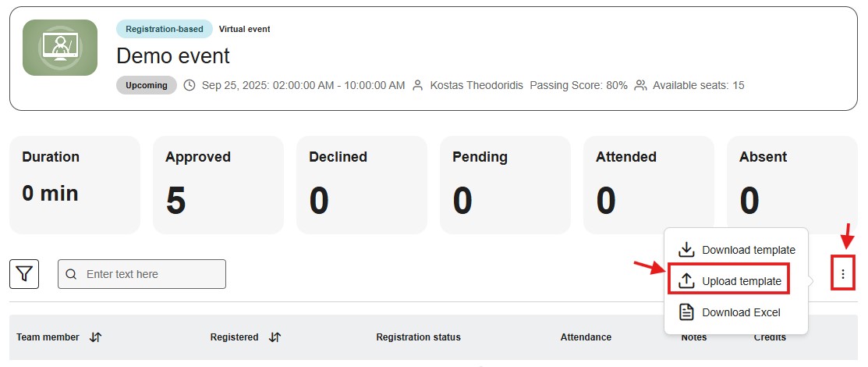This screenshot has width=868, height=367.
Task: Click the Registration-based tag
Action: [x=165, y=29]
